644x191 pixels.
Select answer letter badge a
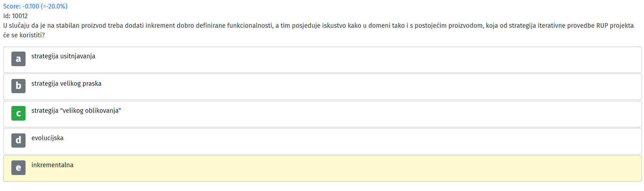[x=18, y=59]
